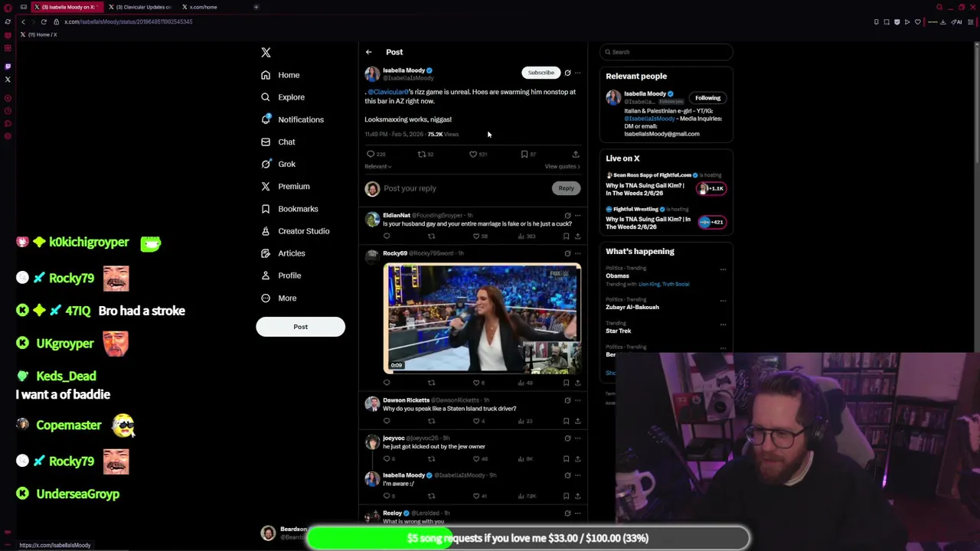Switch to x.com/home browser tab

tap(203, 7)
